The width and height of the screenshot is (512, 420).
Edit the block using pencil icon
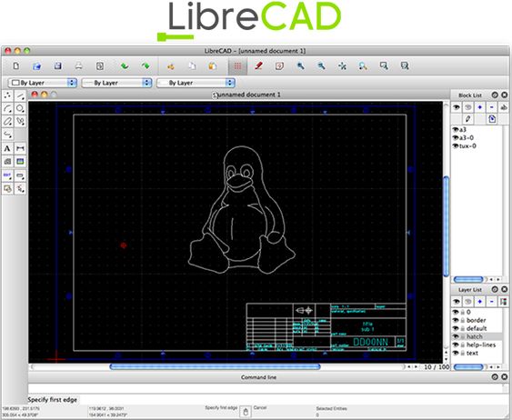point(468,119)
